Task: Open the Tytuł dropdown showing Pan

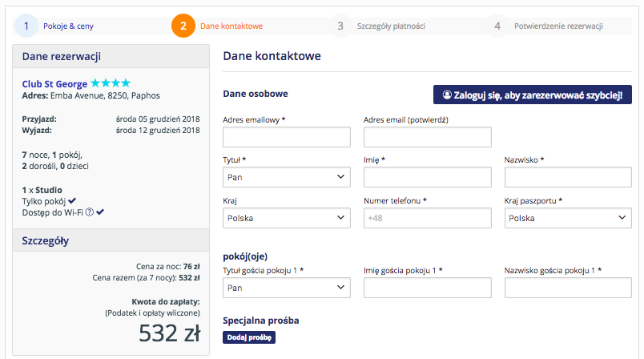Action: pos(287,177)
